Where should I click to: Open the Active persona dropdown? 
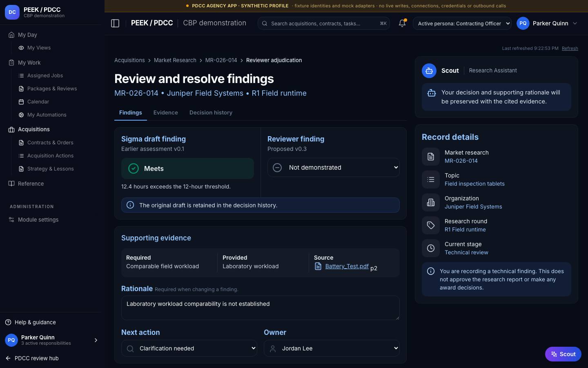point(462,23)
